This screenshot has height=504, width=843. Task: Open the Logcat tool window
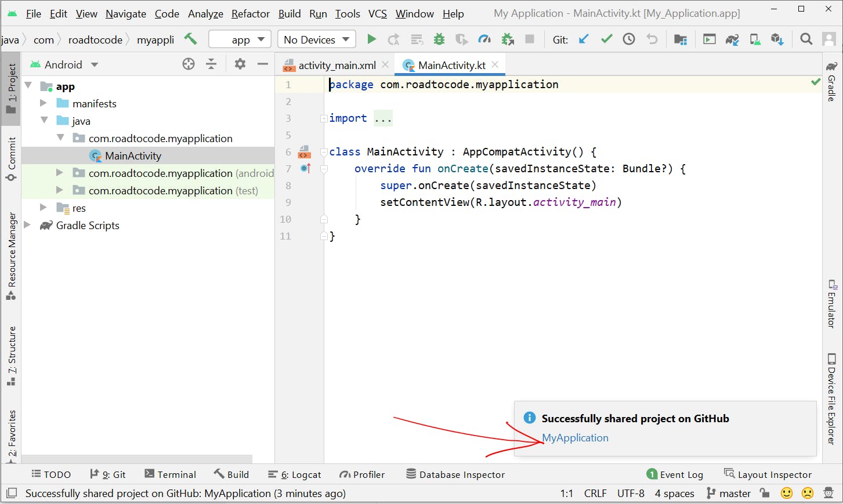coord(295,474)
